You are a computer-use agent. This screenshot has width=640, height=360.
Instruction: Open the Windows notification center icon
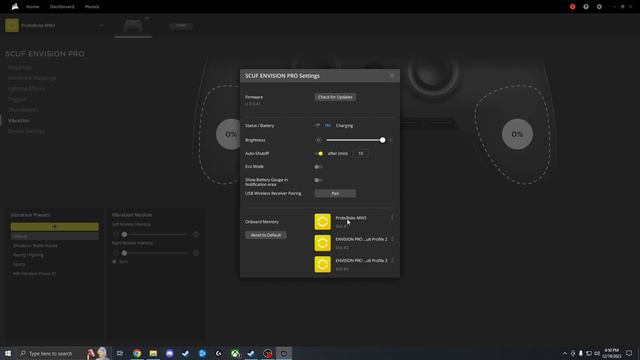coord(629,353)
